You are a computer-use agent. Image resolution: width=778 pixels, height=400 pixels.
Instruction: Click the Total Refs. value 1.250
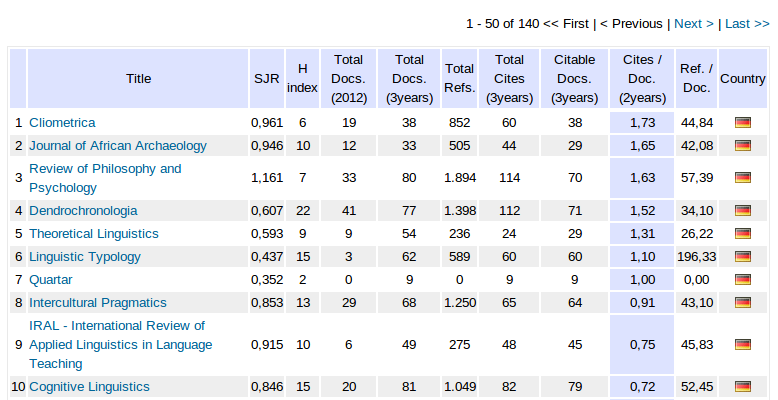pos(460,302)
